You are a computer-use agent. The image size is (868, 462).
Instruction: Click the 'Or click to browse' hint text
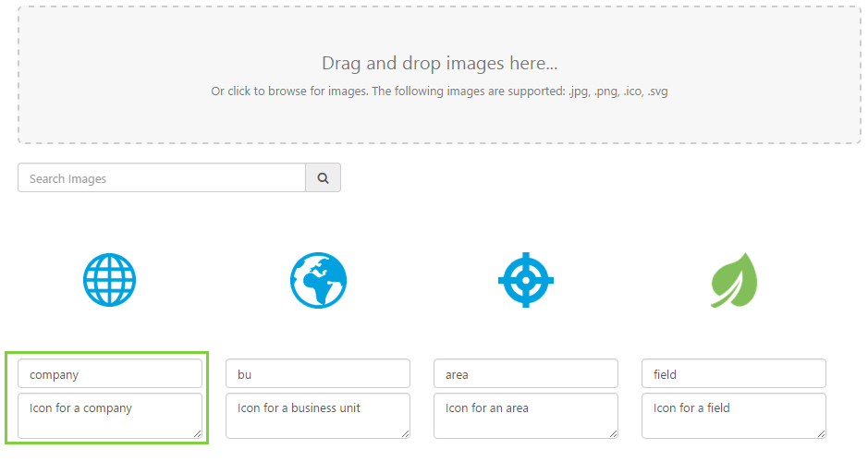439,91
